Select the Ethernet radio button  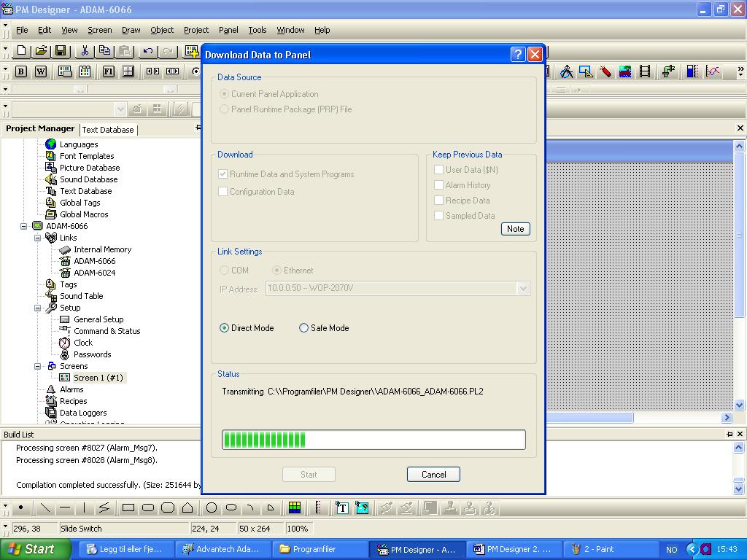coord(276,271)
